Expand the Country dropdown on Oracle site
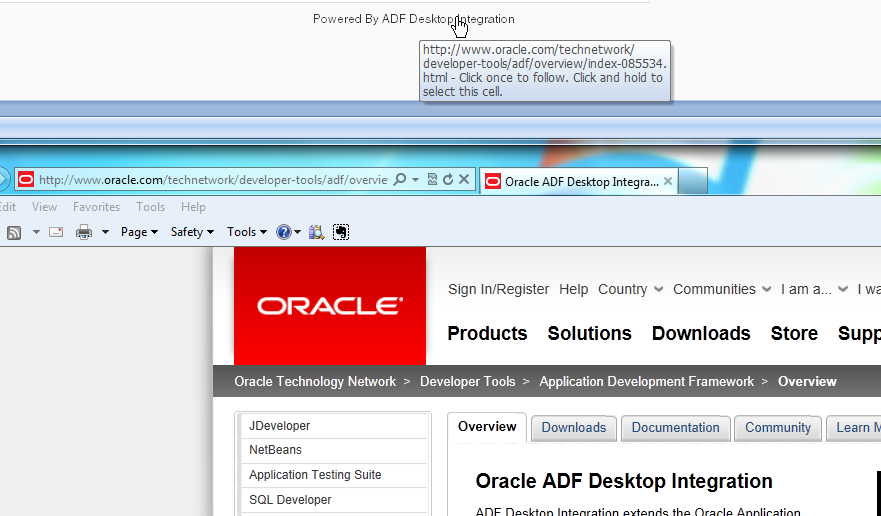881x516 pixels. click(630, 289)
